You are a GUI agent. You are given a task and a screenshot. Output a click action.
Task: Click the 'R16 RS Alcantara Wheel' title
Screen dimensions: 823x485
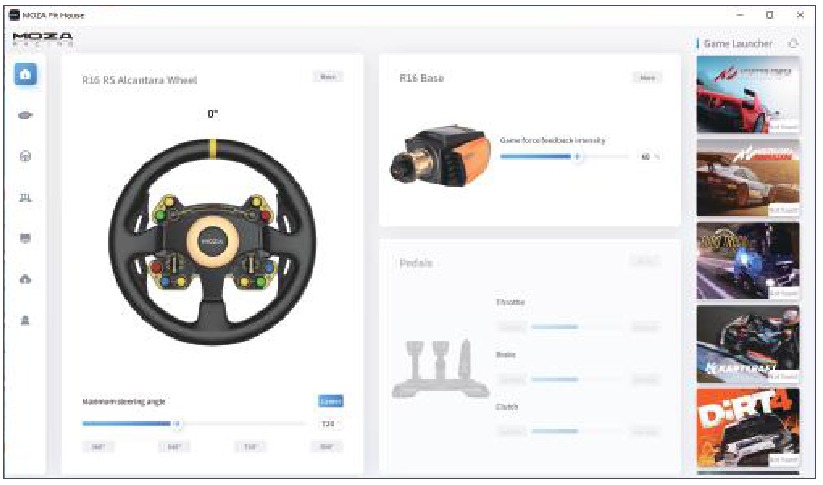140,80
